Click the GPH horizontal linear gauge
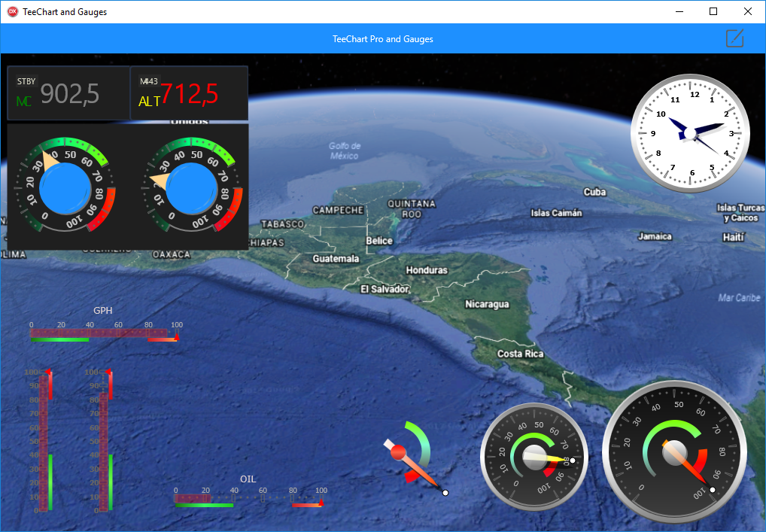Screen dimensions: 766x532 pos(103,333)
